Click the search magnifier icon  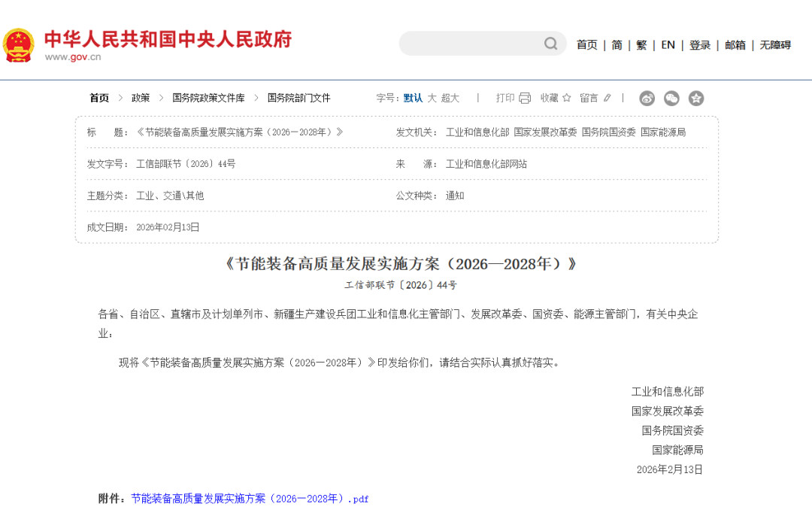pyautogui.click(x=550, y=44)
